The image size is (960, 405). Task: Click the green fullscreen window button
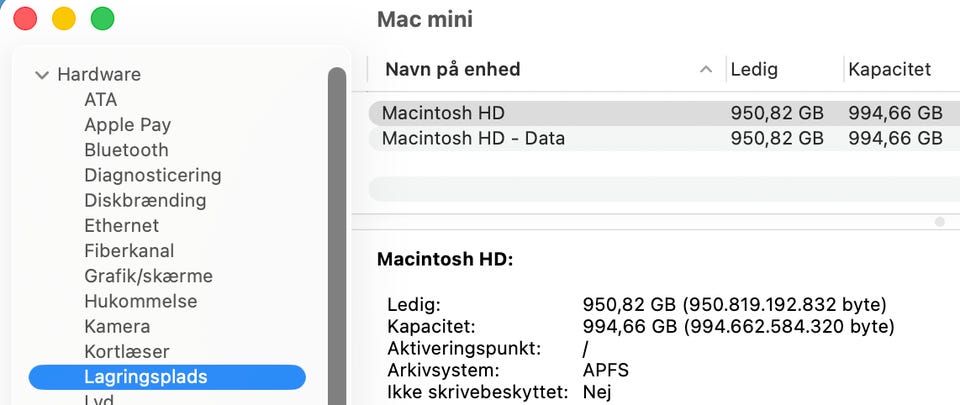pyautogui.click(x=102, y=18)
